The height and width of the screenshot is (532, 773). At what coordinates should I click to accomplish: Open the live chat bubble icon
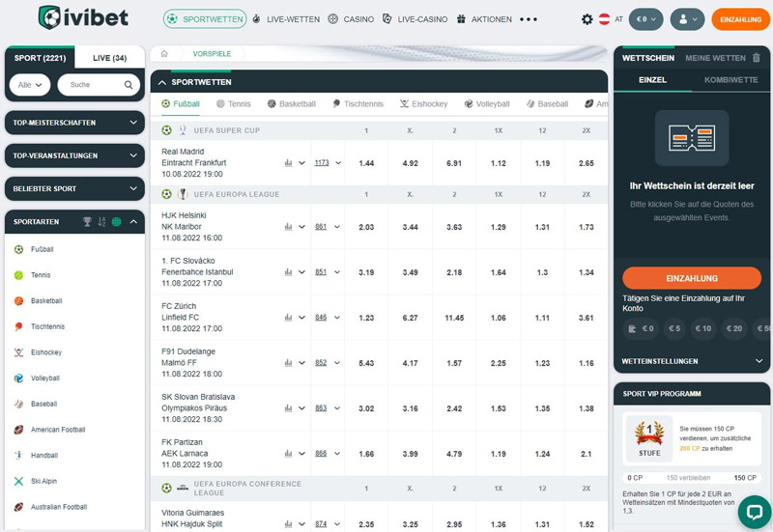point(755,513)
